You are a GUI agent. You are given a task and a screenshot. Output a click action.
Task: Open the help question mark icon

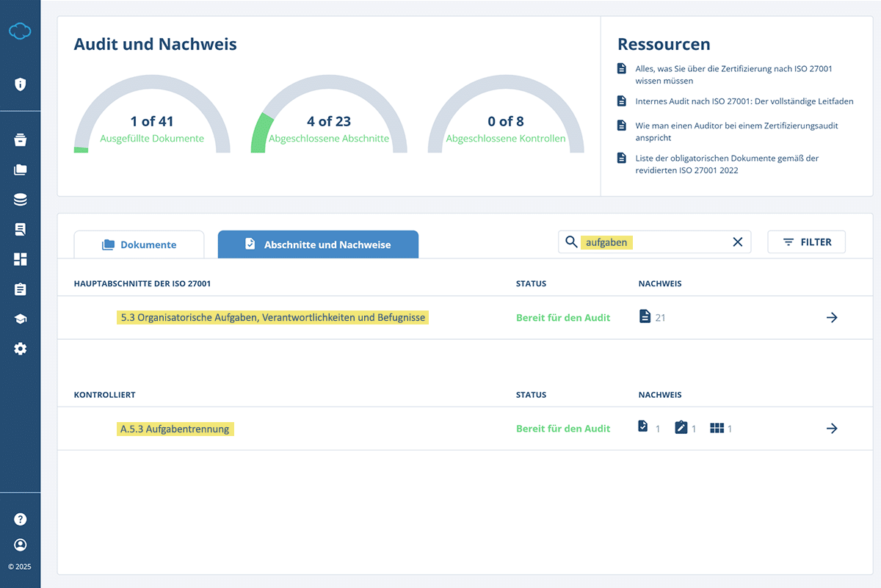point(20,519)
